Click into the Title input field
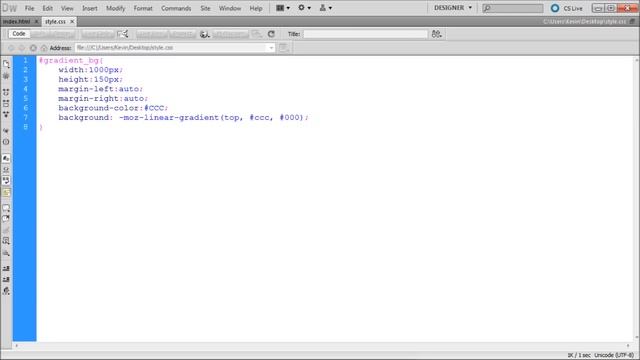Image resolution: width=640 pixels, height=360 pixels. coord(365,34)
